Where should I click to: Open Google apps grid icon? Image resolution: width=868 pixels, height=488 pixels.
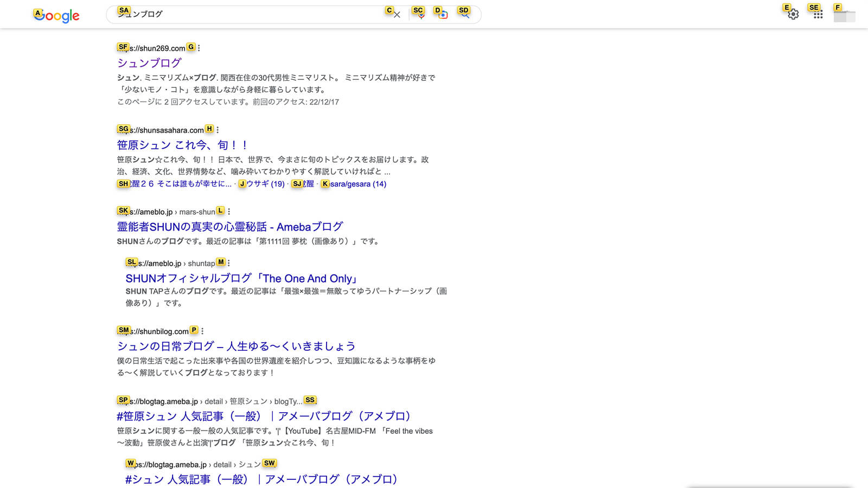coord(818,15)
